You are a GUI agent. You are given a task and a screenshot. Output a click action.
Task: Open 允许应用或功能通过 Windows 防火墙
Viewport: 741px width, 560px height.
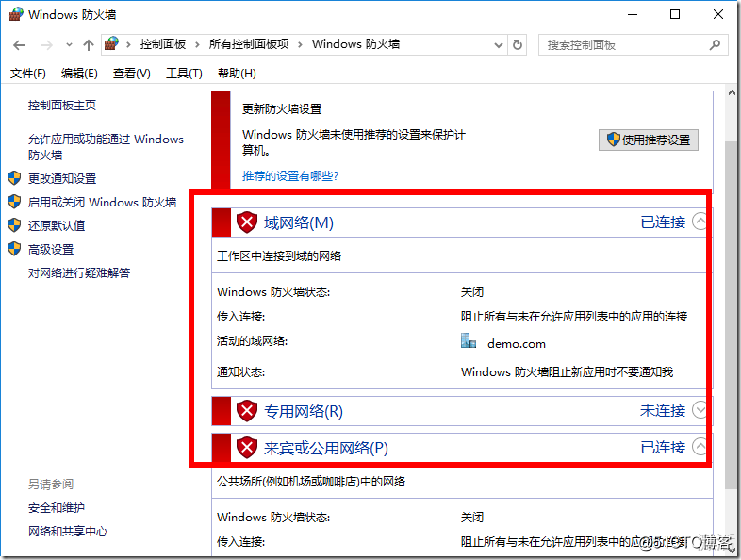(106, 147)
